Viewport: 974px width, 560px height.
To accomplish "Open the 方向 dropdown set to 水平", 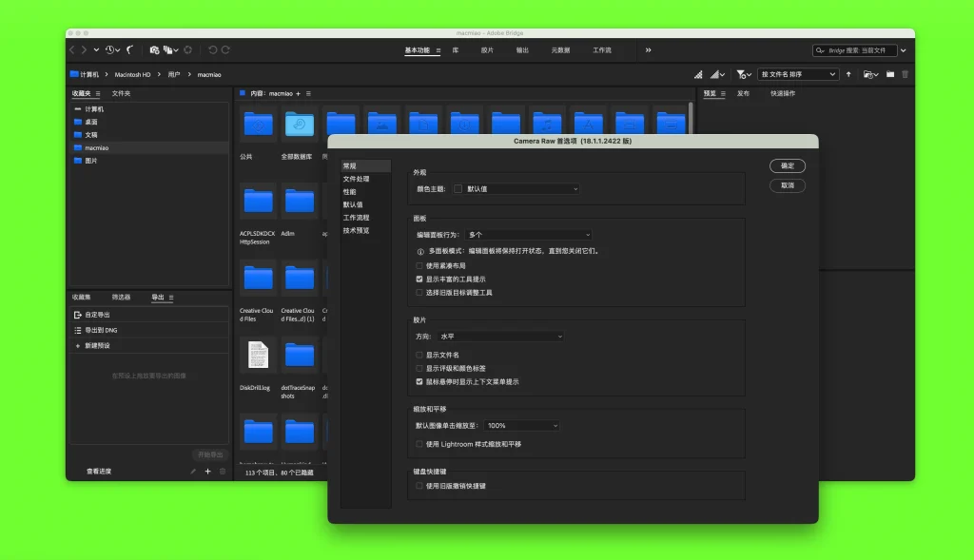I will pos(500,337).
